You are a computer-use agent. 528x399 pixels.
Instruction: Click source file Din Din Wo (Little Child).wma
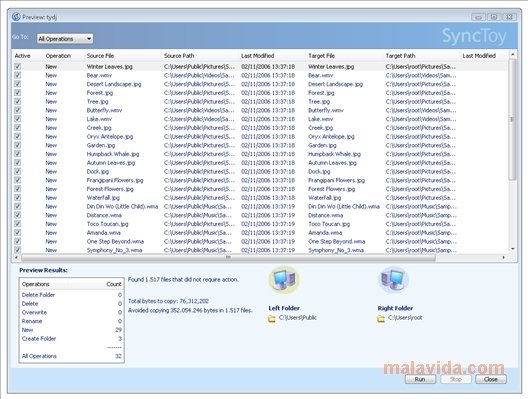122,206
